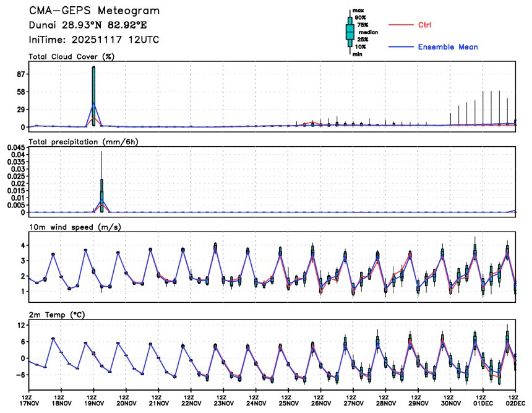Click the IniTime 20251117 12UTC text
Viewport: 532px width, 413px height.
click(x=86, y=40)
